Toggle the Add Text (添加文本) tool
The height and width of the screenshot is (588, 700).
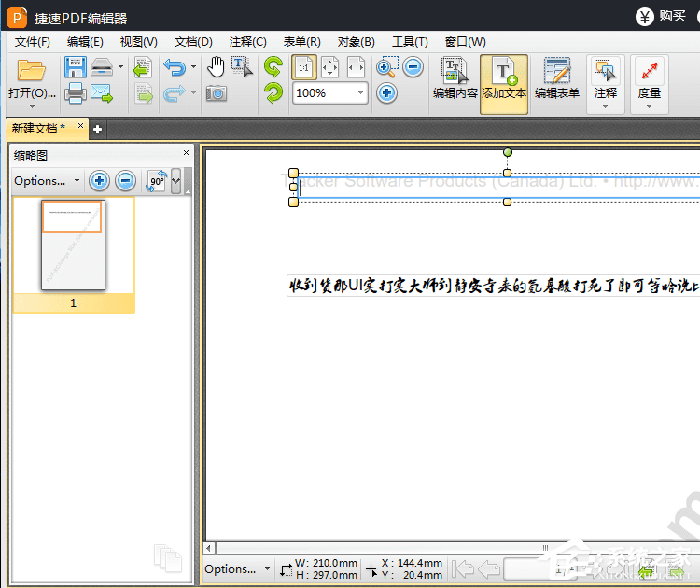[x=504, y=84]
